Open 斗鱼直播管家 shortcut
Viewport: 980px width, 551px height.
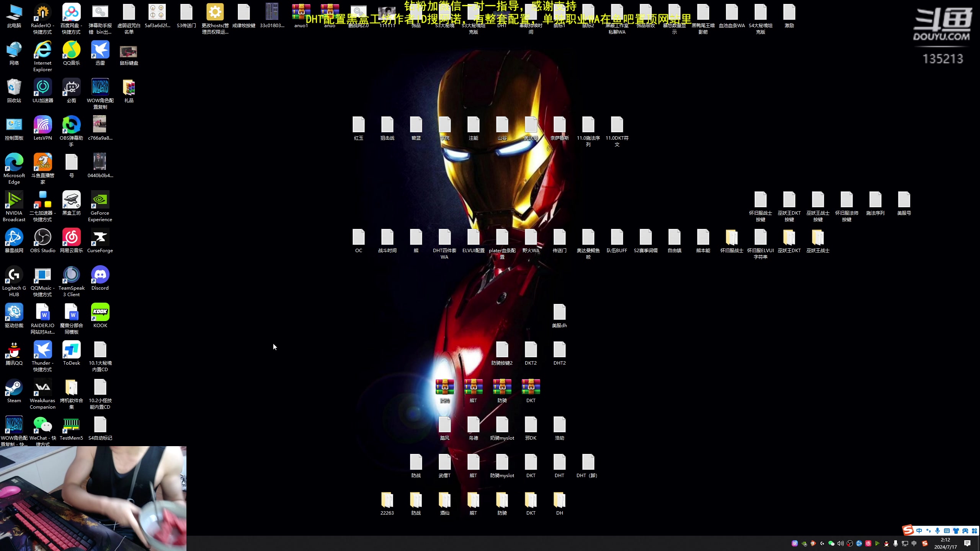pos(42,169)
